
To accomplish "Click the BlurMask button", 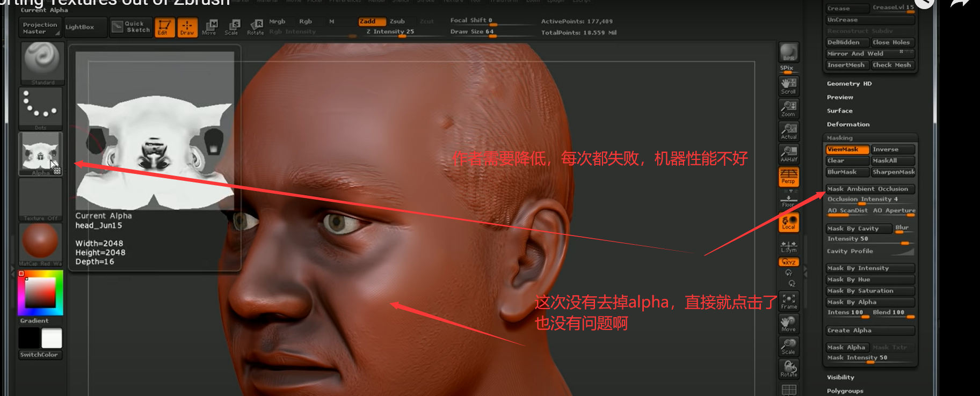I will click(x=847, y=172).
